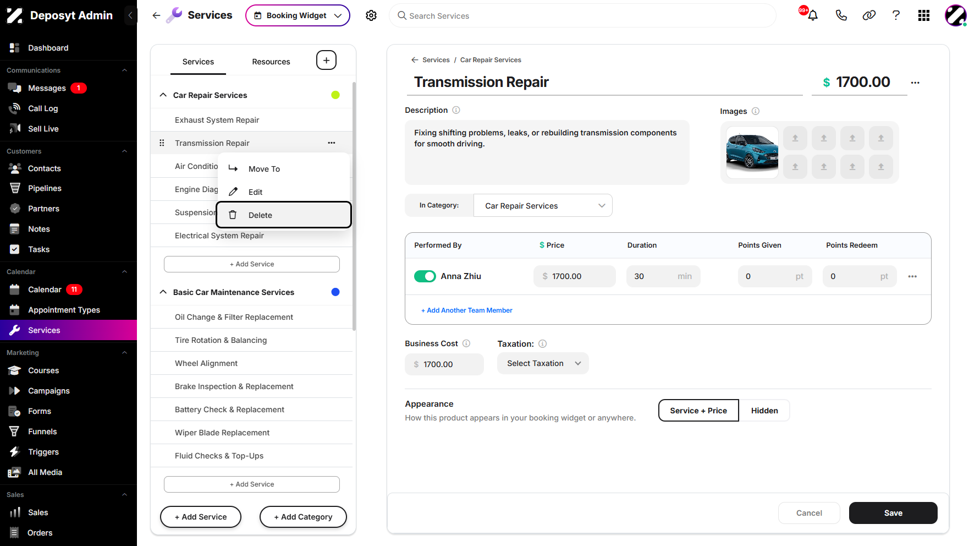Open the apps grid menu
The width and height of the screenshot is (980, 546).
point(924,15)
